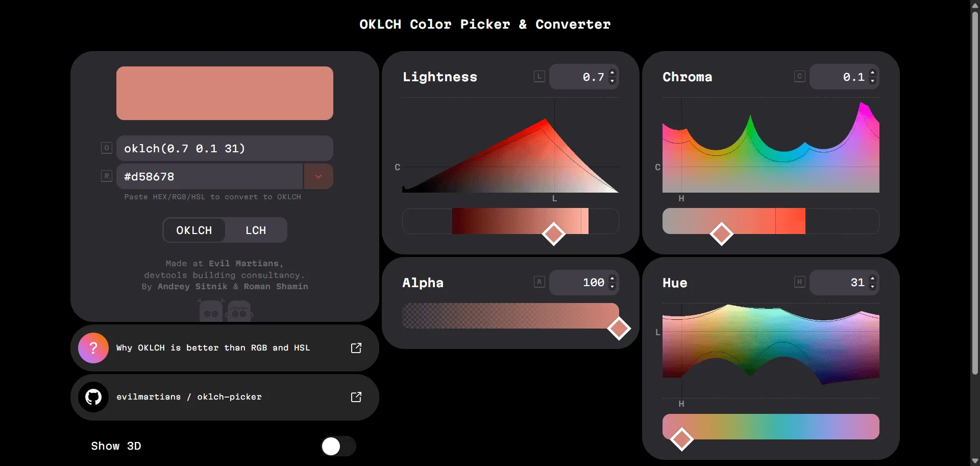Increase Hue value with up arrow
Screen dimensions: 980x466
point(873,278)
